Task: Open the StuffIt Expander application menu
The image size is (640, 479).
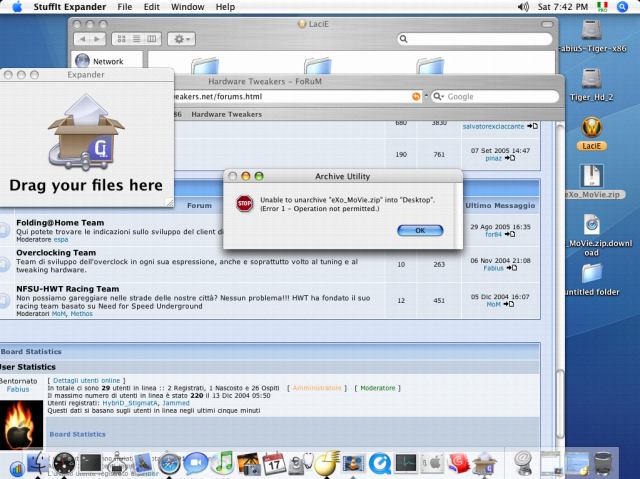Action: click(70, 7)
